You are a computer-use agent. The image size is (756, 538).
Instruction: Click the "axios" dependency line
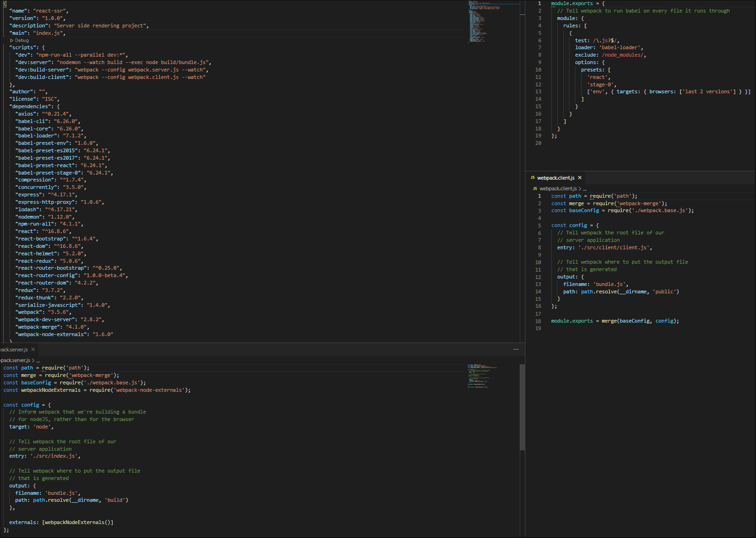pyautogui.click(x=43, y=114)
